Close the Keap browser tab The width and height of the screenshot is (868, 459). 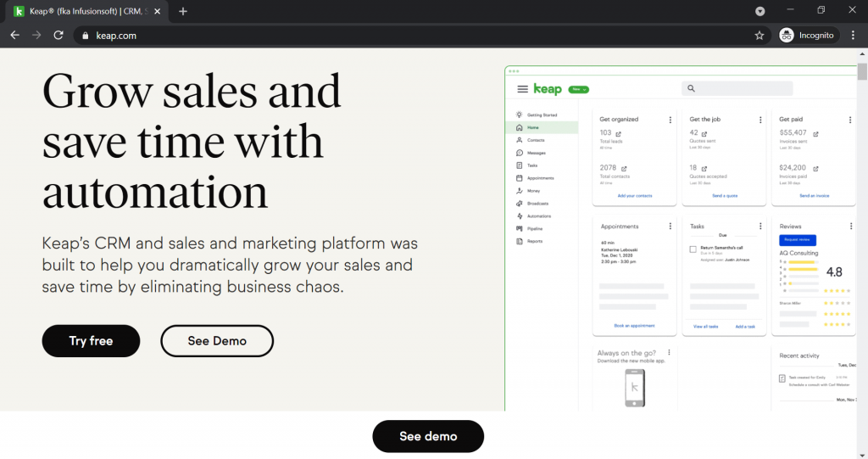pos(157,11)
